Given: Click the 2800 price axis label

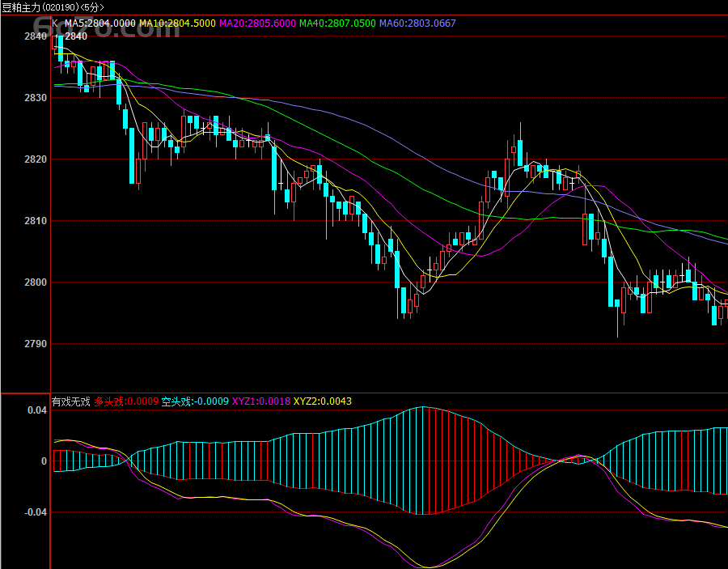Looking at the screenshot, I should click(36, 282).
